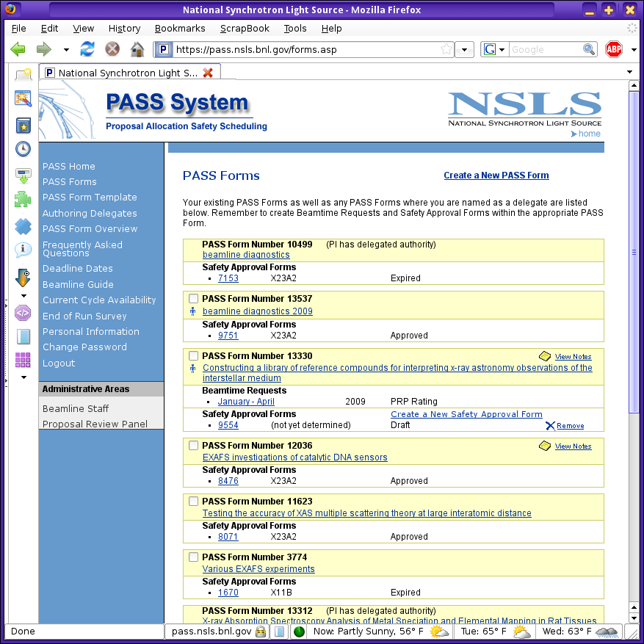Expand the address bar URL dropdown

click(x=465, y=50)
